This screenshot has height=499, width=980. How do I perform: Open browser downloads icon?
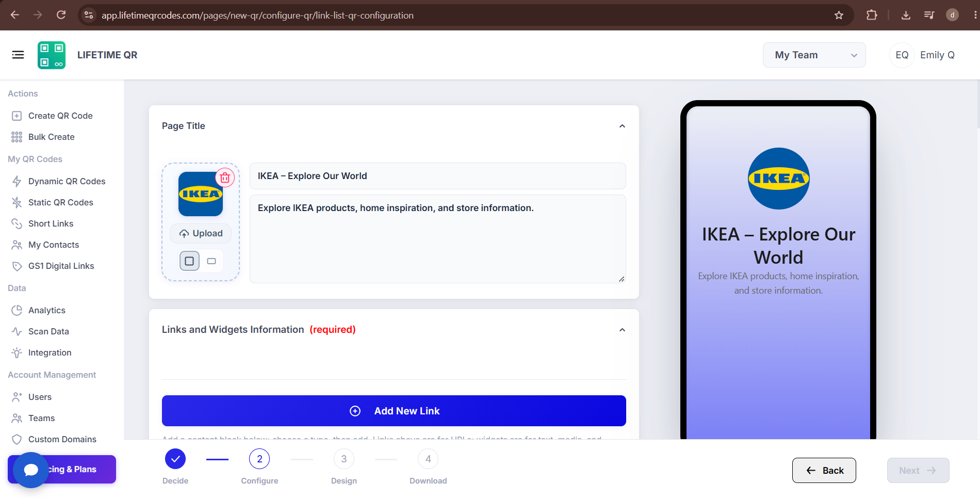coord(906,15)
